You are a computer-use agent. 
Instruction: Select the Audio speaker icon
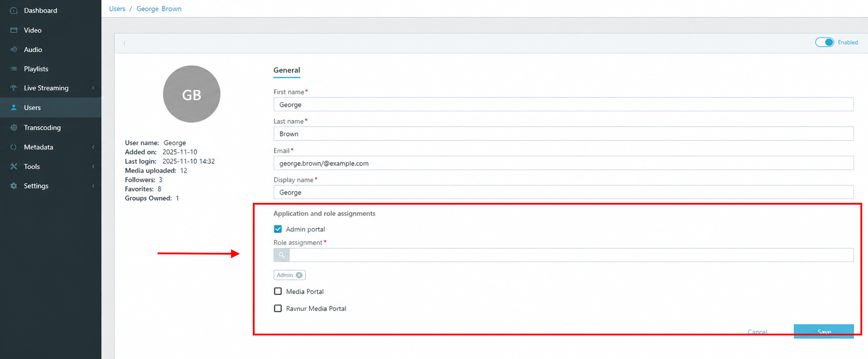(14, 49)
